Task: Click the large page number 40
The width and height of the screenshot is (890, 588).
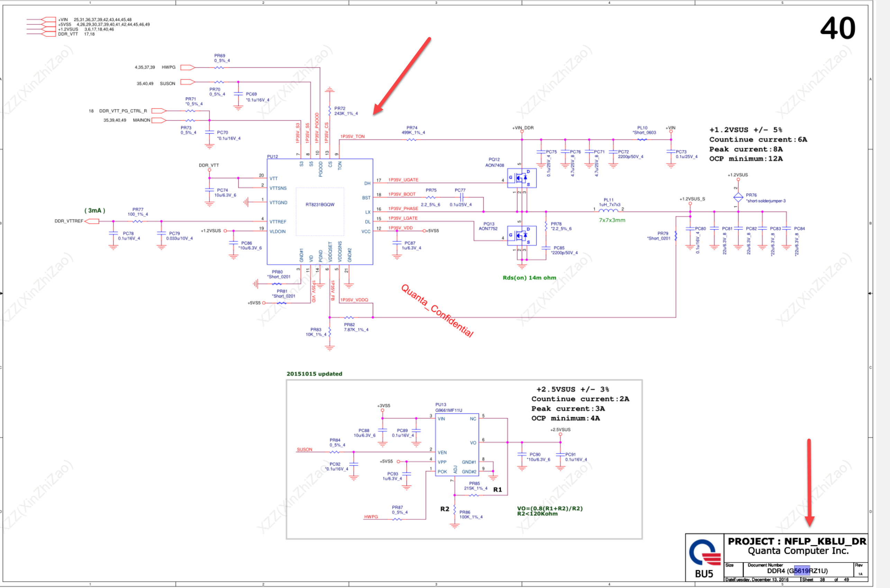Action: pyautogui.click(x=837, y=28)
